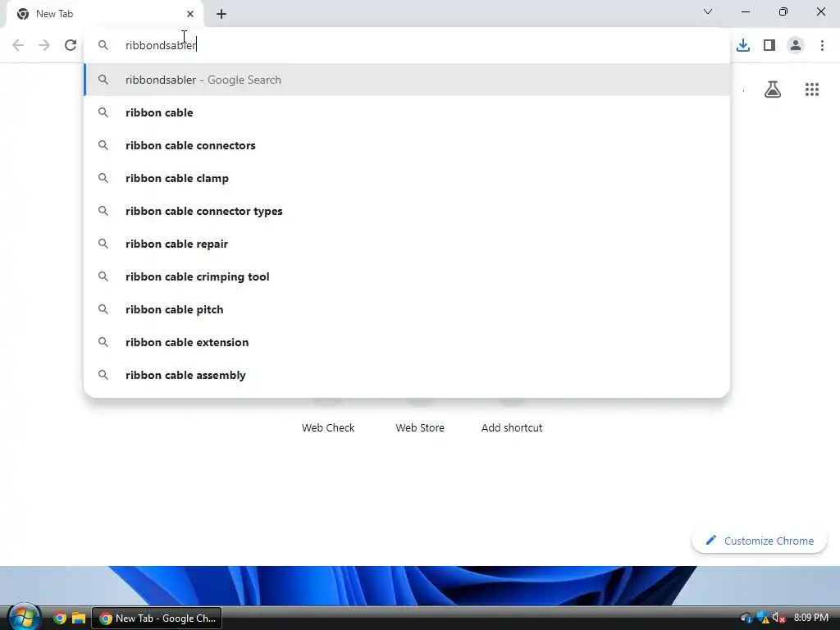Image resolution: width=840 pixels, height=630 pixels.
Task: Select 'ribbondsabler - Google Search' suggestion
Action: coord(407,80)
